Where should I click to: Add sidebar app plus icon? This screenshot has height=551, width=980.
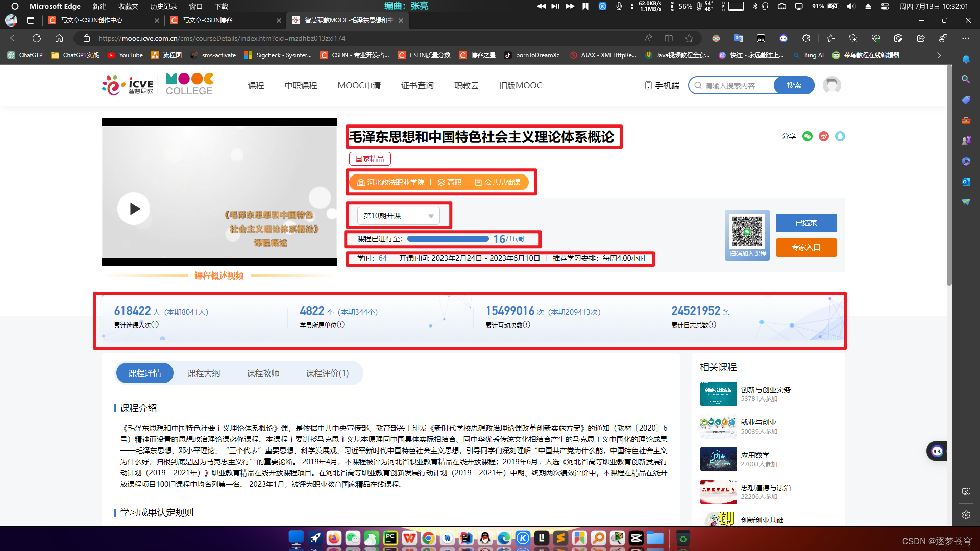966,224
